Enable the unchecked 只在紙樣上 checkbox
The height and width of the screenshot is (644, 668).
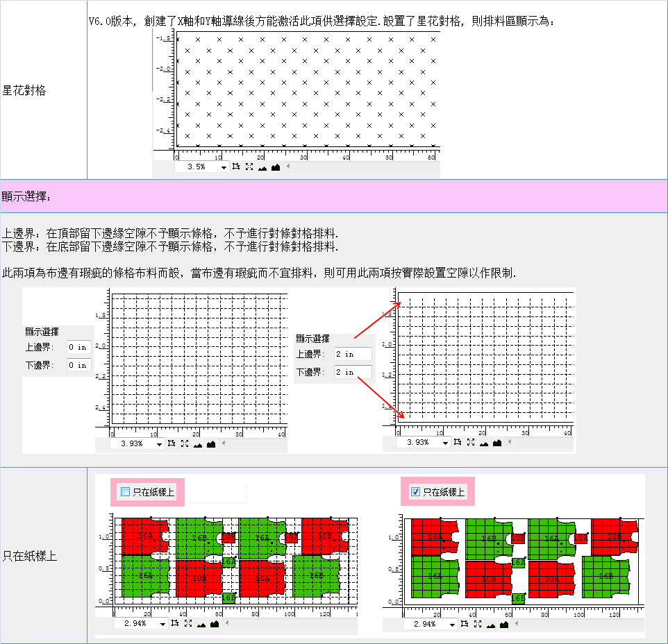coord(126,492)
